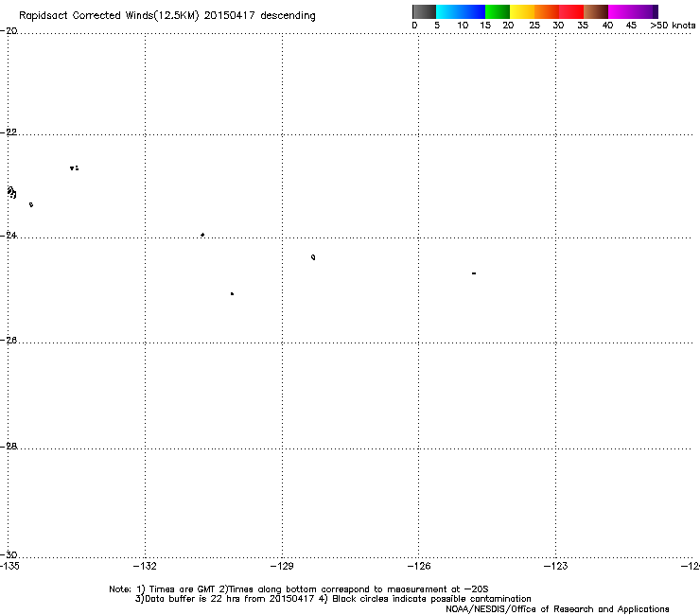Click the chart title 'Rapidscat Corrected Winds(12.5KM)'
Viewport: 700px width, 615px height.
pos(109,16)
